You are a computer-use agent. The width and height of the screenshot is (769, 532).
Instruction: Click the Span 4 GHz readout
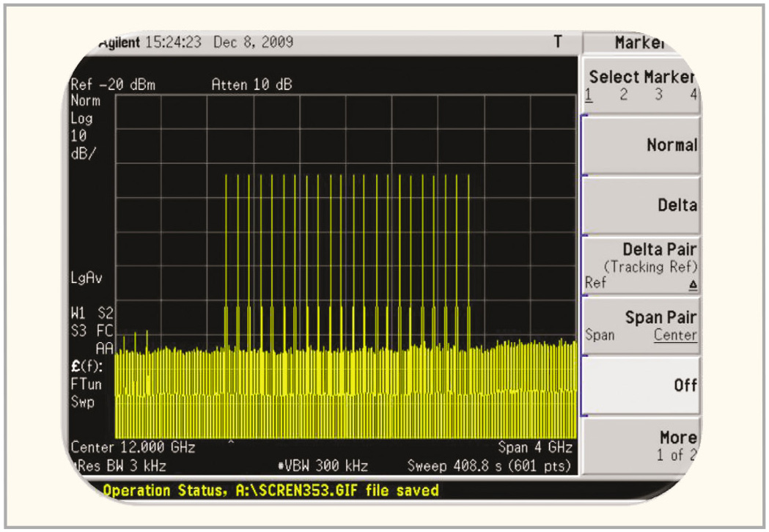pos(534,447)
